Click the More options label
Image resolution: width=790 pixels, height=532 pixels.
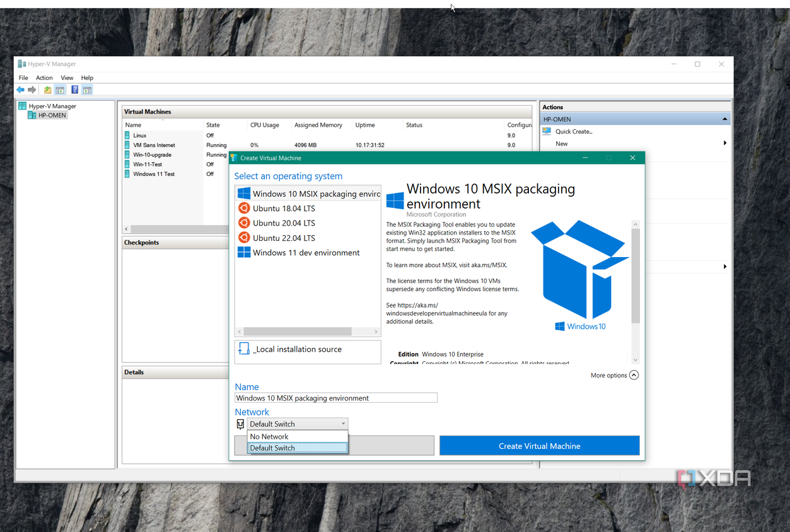[608, 375]
